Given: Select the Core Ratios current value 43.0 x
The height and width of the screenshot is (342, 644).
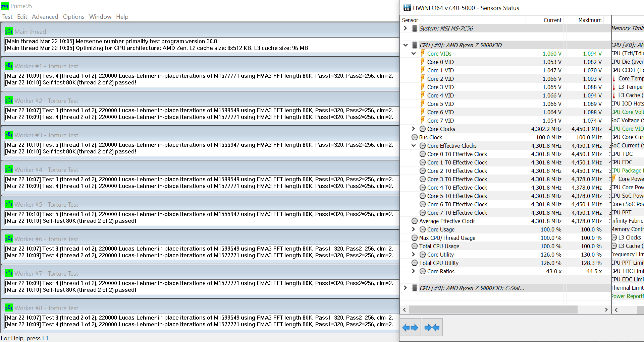Looking at the screenshot, I should pyautogui.click(x=554, y=271).
